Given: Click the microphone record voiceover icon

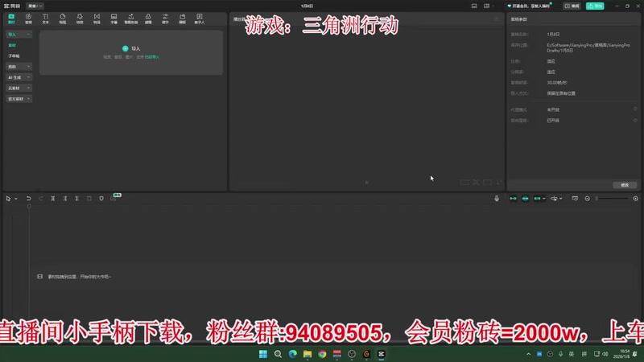Looking at the screenshot, I should (497, 199).
